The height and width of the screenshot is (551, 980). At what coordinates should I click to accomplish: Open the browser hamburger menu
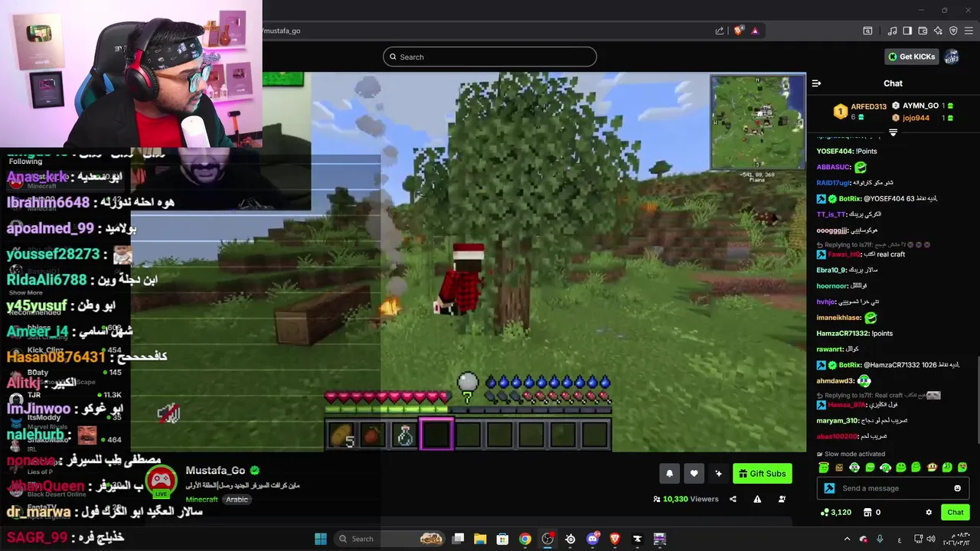coord(969,31)
